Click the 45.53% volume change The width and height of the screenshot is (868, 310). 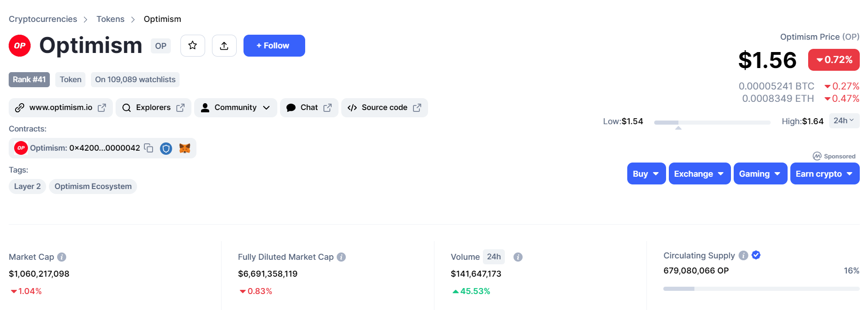471,291
